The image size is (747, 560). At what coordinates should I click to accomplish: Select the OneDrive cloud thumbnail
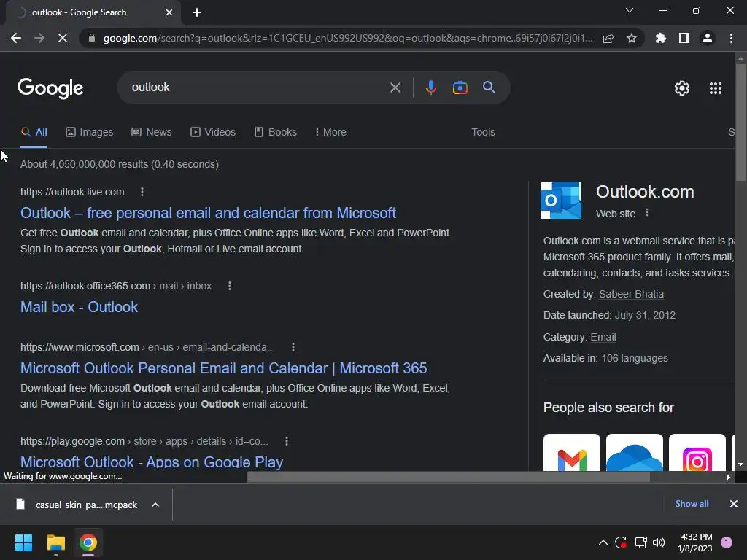point(635,452)
